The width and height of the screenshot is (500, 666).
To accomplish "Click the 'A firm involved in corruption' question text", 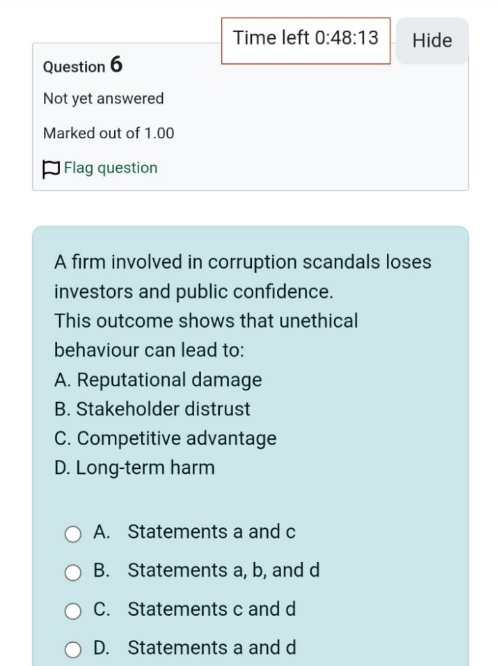I will (243, 277).
